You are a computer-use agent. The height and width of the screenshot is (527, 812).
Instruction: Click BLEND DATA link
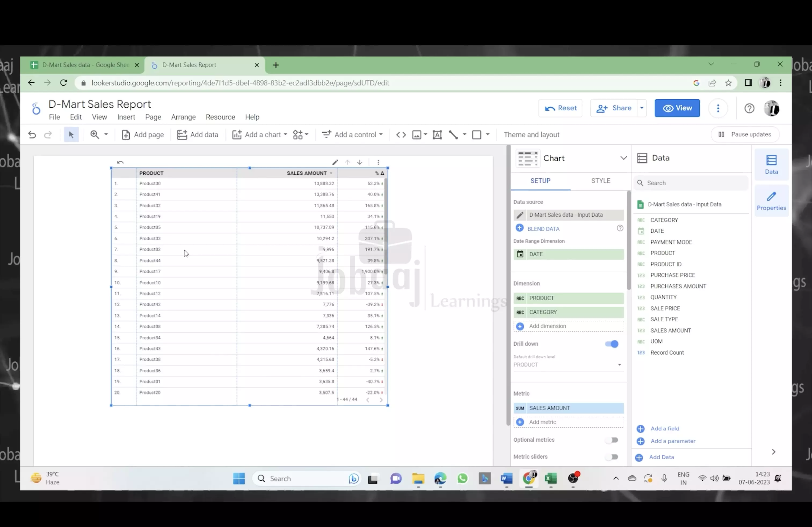(543, 229)
